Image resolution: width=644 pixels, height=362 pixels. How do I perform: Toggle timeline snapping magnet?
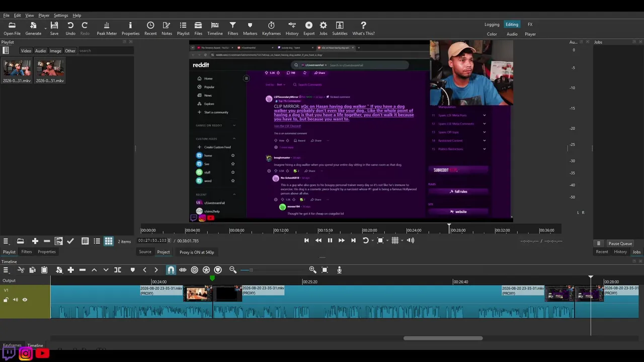click(x=171, y=270)
